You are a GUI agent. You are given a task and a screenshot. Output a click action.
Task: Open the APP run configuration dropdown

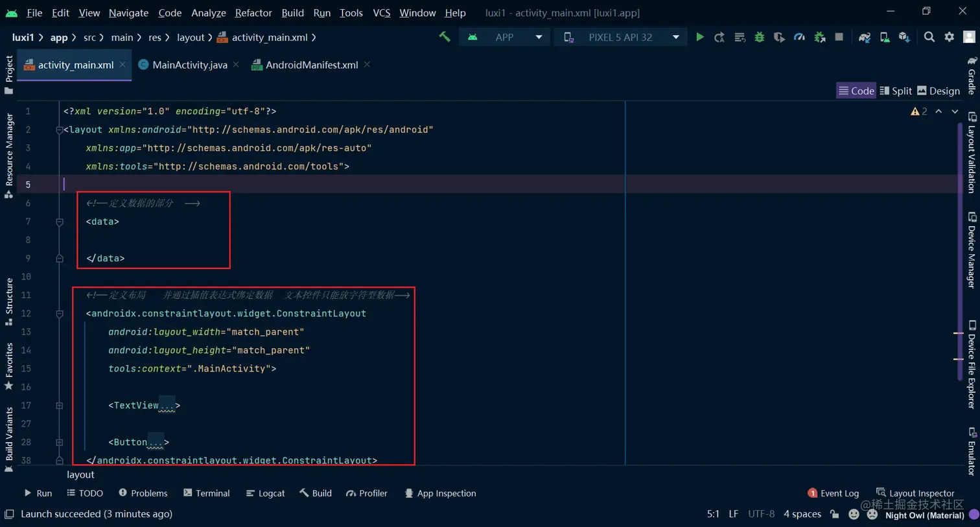click(x=505, y=37)
